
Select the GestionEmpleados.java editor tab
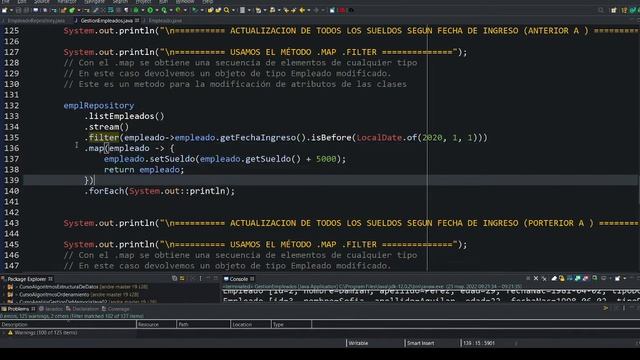tap(107, 20)
